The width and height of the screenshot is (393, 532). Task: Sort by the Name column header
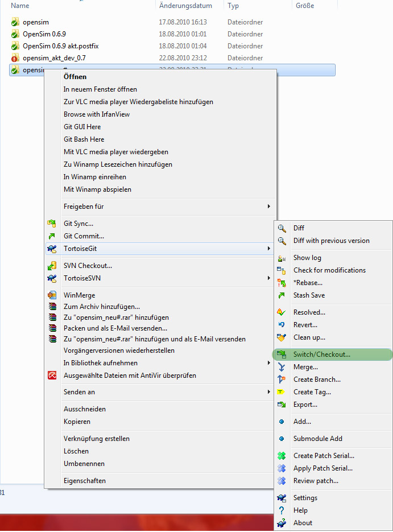click(x=20, y=6)
